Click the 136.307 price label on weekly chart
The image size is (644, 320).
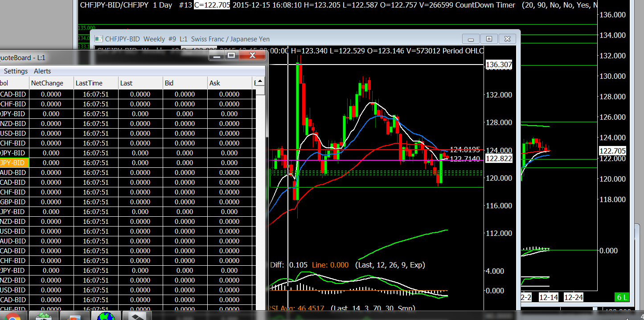(x=498, y=65)
